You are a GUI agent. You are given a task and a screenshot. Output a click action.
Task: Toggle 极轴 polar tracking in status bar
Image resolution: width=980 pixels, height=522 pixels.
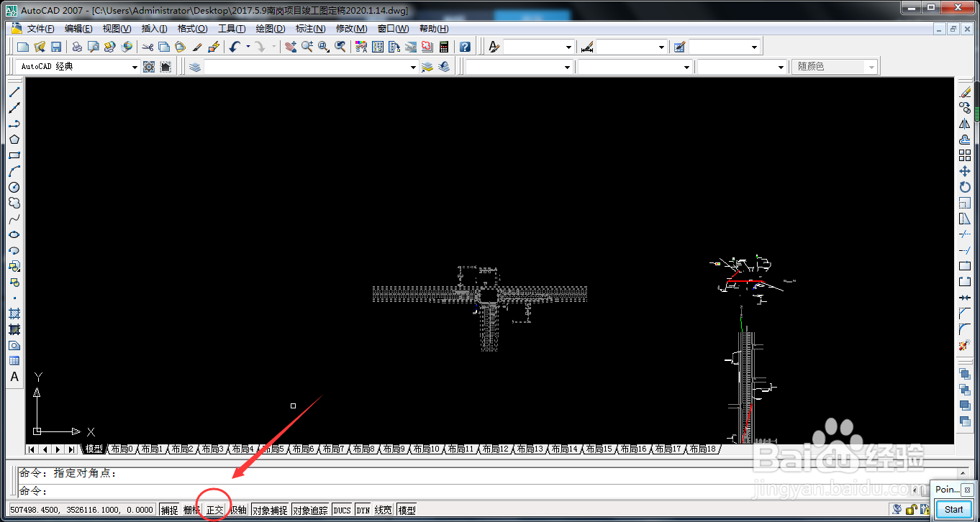[x=238, y=510]
